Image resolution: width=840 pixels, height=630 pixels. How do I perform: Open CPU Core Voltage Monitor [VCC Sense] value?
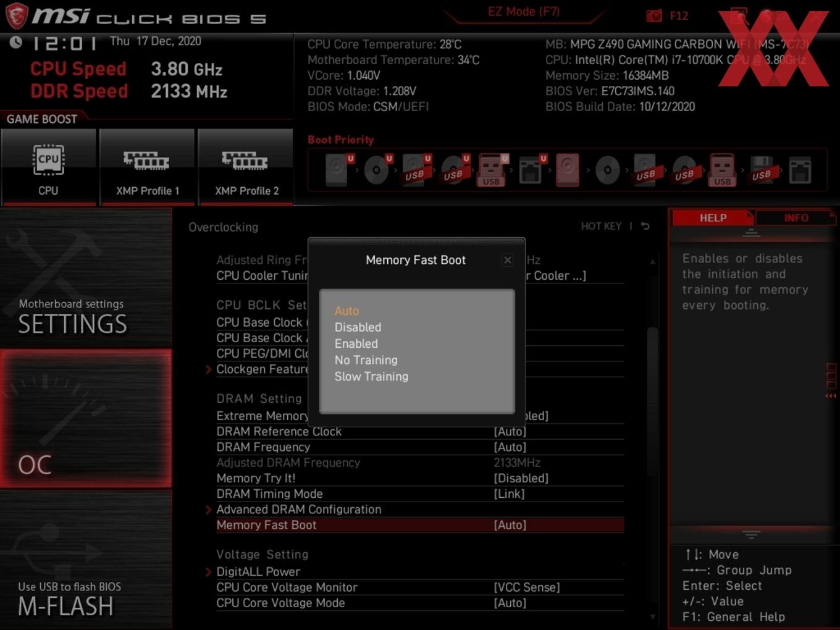527,587
